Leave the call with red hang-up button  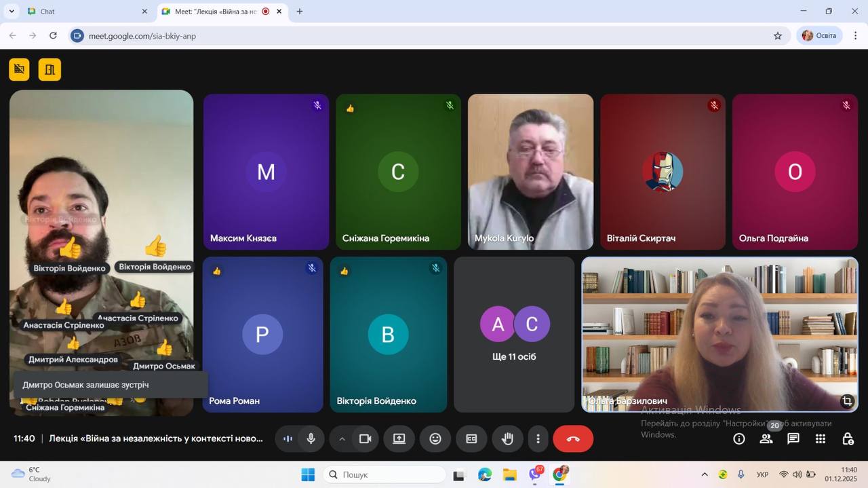coord(573,439)
